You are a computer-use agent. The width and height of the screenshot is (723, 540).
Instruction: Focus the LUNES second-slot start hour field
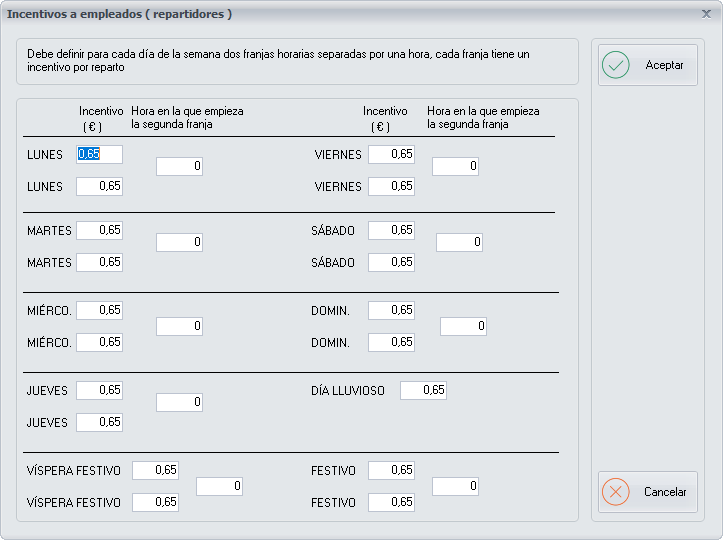click(x=179, y=166)
